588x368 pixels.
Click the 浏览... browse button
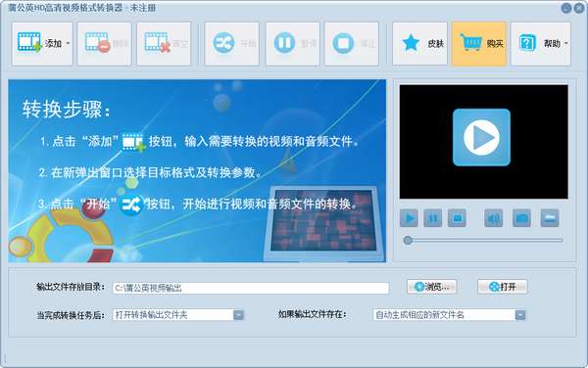[431, 287]
